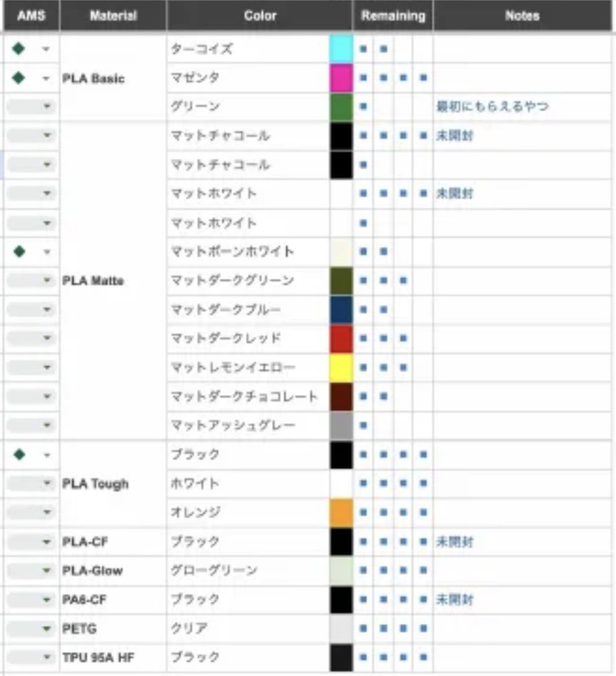Click the yellow color swatch for マットレモンイエロー
The width and height of the screenshot is (616, 676).
(340, 367)
